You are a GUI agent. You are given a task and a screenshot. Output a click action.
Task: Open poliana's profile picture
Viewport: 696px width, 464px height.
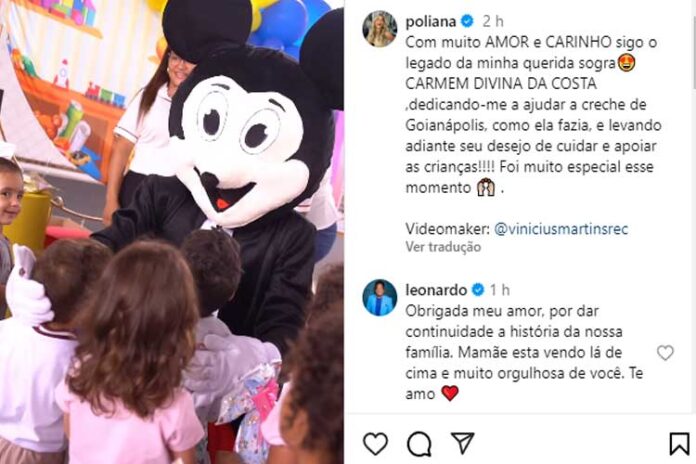click(x=380, y=29)
